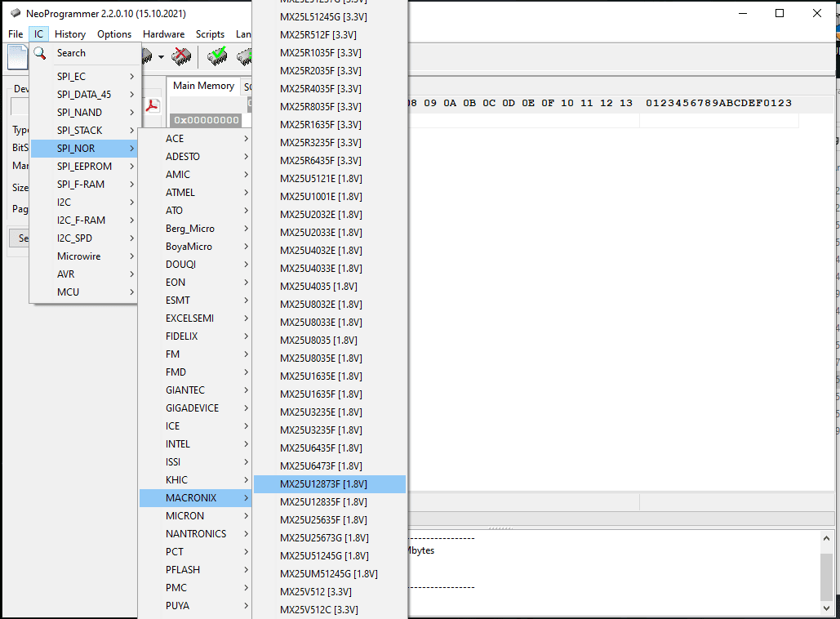
Task: Open the History menu
Action: [x=70, y=33]
